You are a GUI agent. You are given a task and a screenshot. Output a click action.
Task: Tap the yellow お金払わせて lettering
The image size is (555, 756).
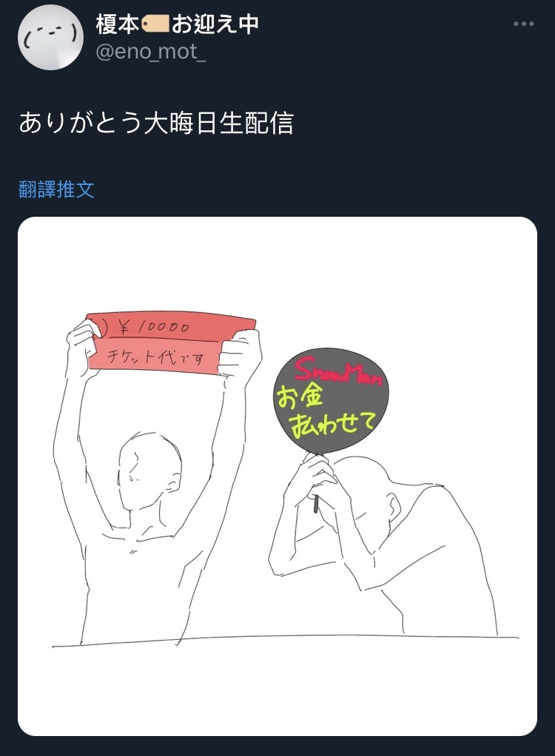[325, 413]
